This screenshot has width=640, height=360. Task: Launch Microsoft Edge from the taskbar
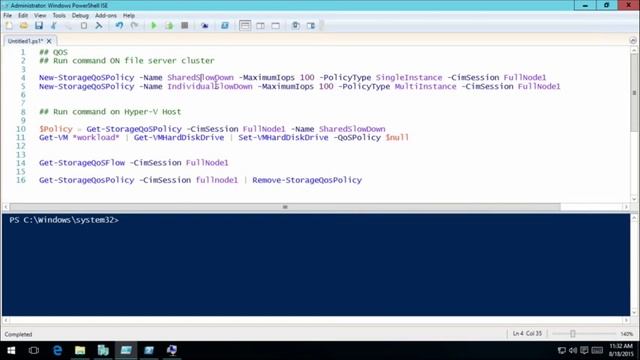point(57,350)
